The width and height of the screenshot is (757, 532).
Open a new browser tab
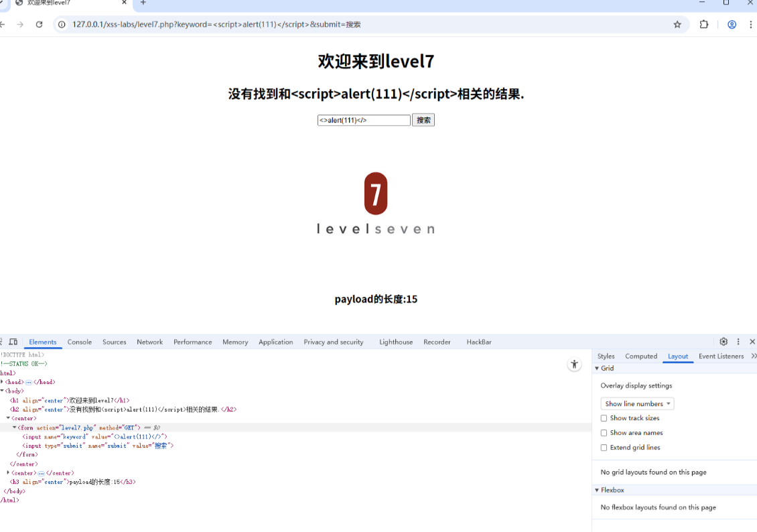tap(143, 3)
